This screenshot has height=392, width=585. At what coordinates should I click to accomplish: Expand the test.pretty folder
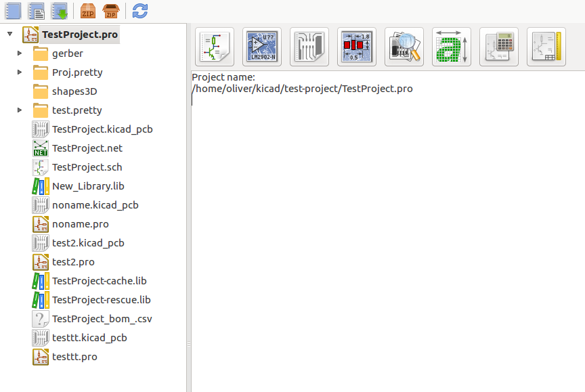pyautogui.click(x=20, y=110)
